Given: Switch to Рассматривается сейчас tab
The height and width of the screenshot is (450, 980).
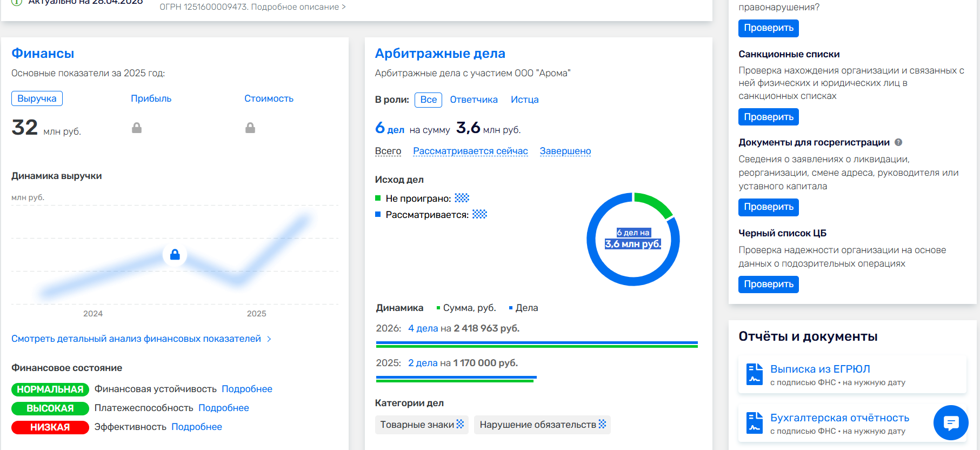Looking at the screenshot, I should 470,151.
